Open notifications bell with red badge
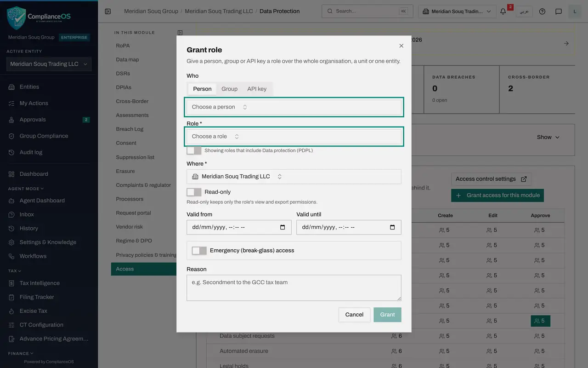588x368 pixels. [x=503, y=11]
